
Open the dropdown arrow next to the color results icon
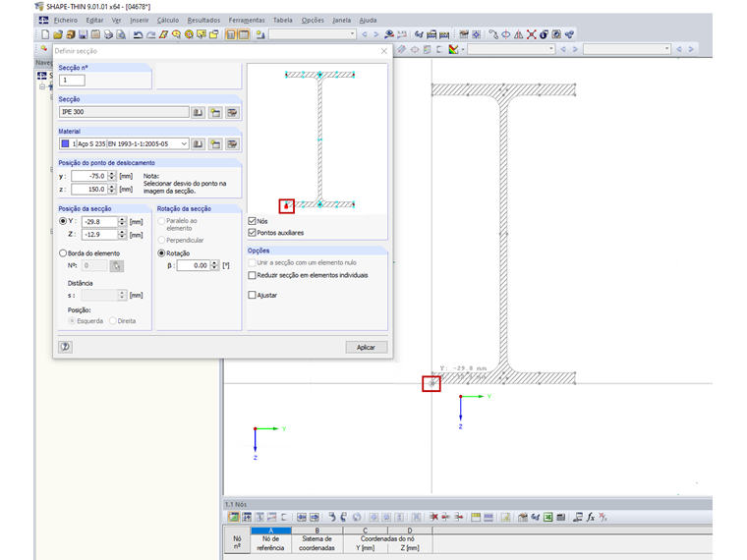pyautogui.click(x=463, y=49)
